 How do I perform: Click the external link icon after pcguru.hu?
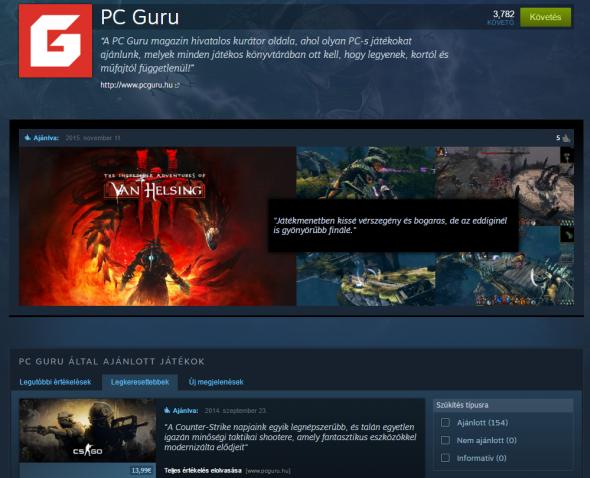[x=177, y=86]
